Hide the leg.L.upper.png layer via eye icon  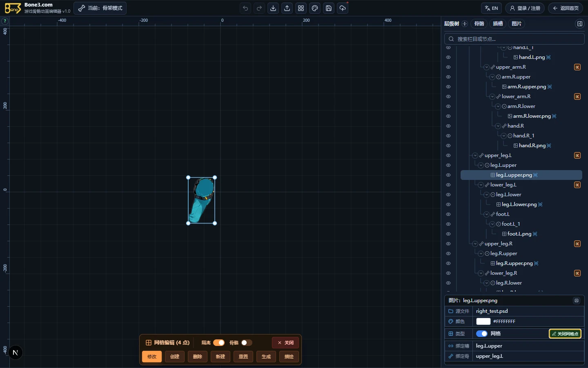pos(448,175)
